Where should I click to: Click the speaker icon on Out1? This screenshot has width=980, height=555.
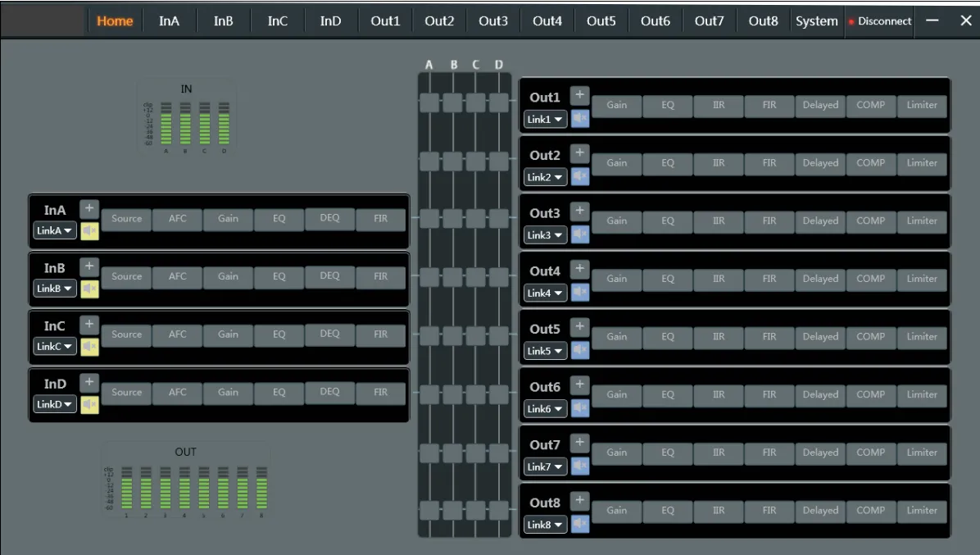580,119
